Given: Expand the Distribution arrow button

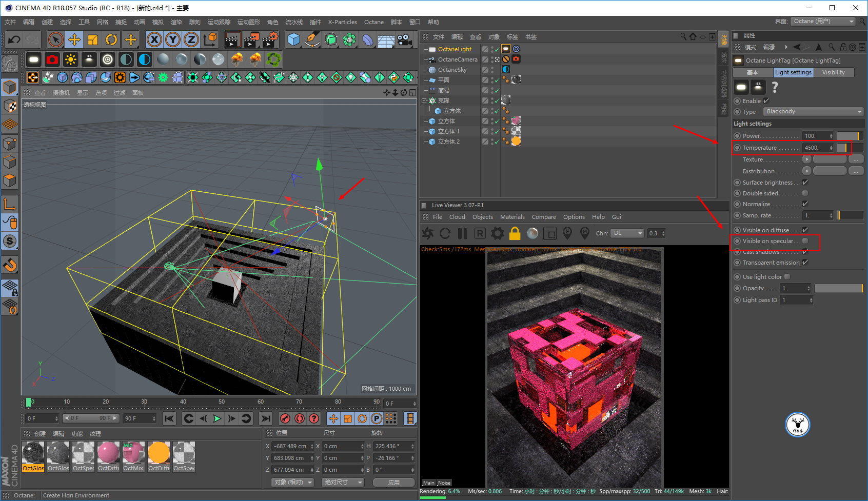Looking at the screenshot, I should [x=806, y=171].
